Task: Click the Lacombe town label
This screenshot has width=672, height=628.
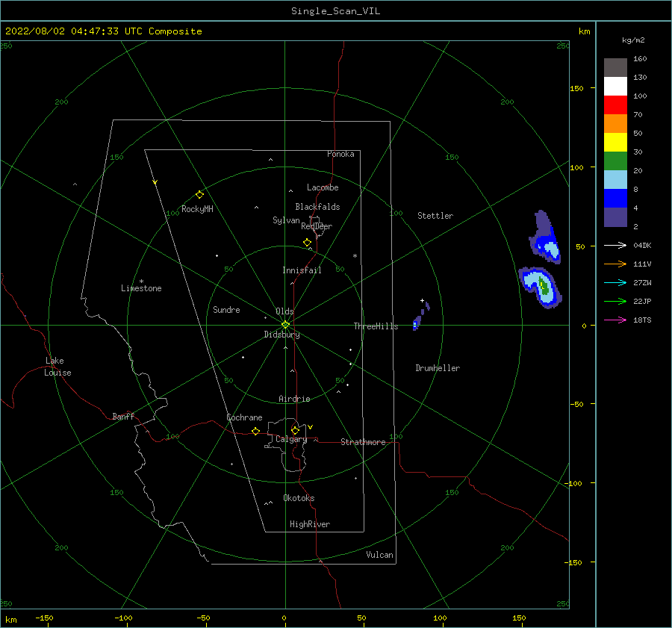Action: coord(323,187)
